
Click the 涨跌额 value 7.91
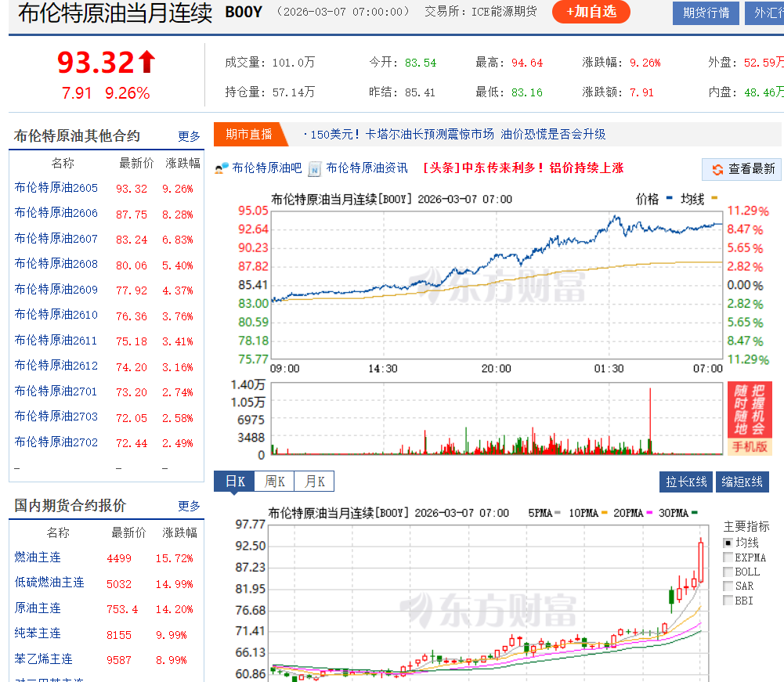click(x=641, y=92)
